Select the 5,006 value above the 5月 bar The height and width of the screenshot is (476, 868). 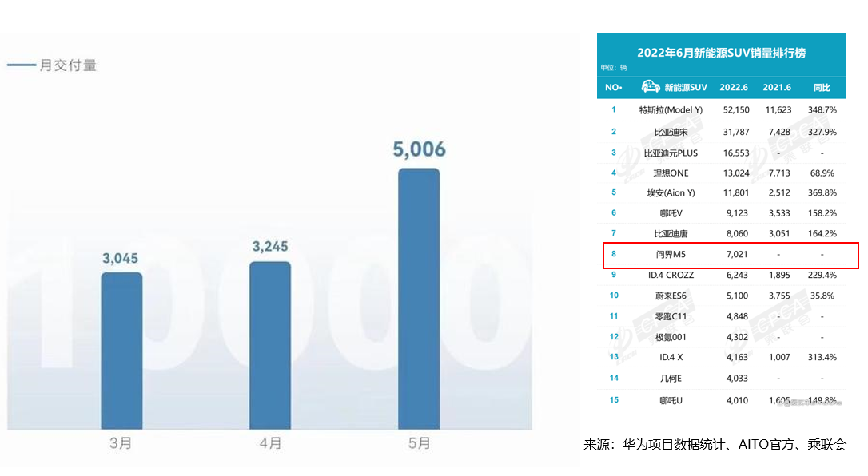pyautogui.click(x=419, y=149)
